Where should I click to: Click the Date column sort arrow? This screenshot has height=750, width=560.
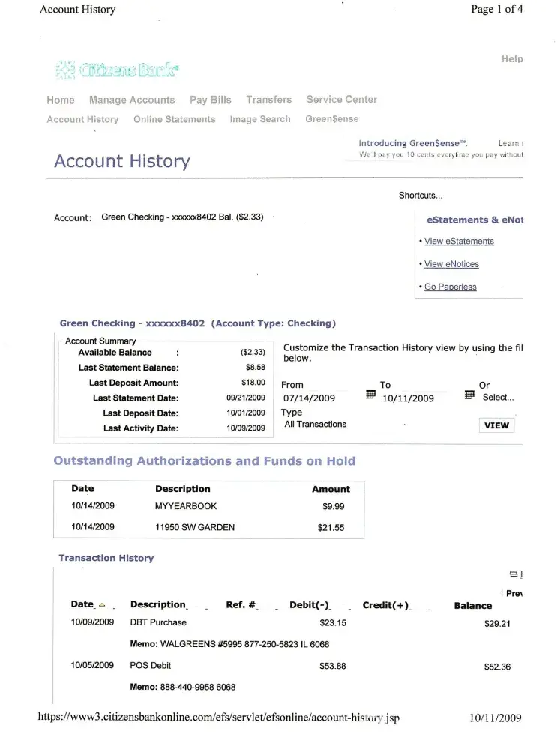point(102,605)
